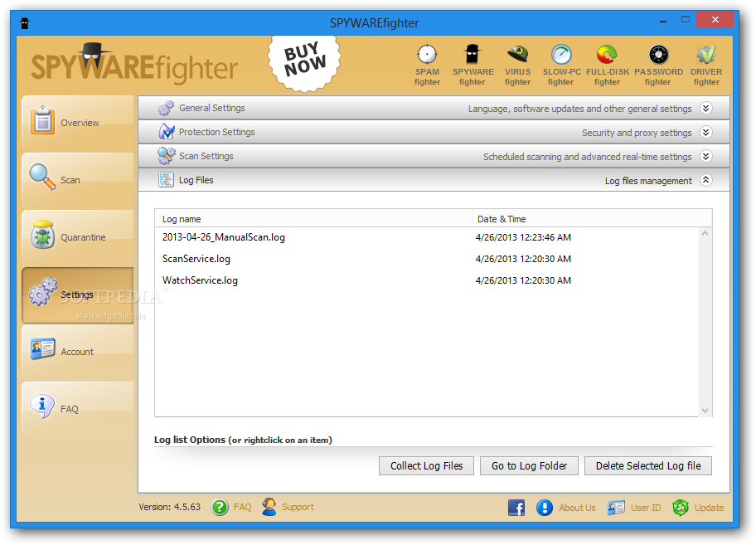Click the Settings gears sidebar icon
Screen dimensions: 756x545
(x=43, y=291)
